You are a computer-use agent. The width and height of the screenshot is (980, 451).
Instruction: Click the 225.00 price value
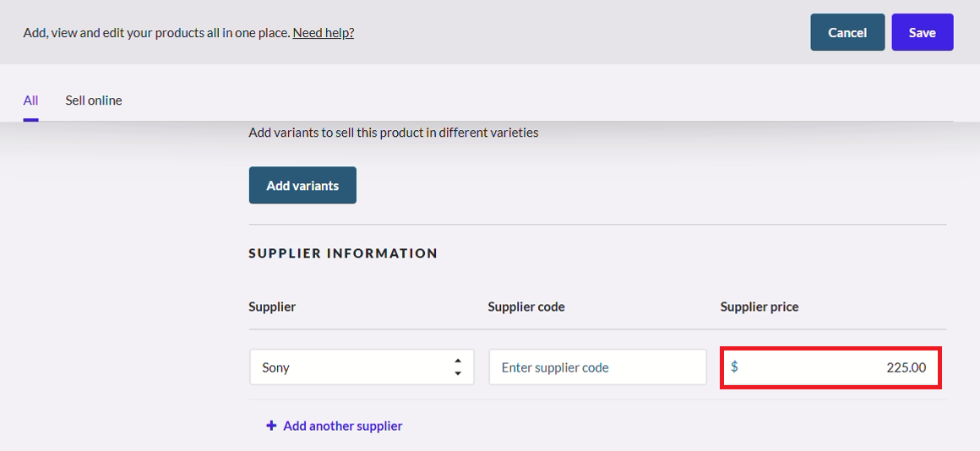(x=906, y=367)
